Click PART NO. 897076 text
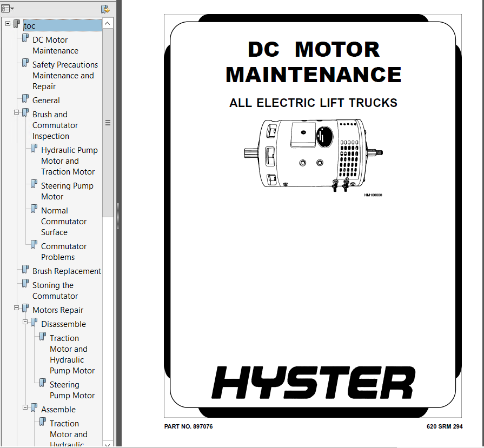The image size is (484, 448). tap(188, 426)
